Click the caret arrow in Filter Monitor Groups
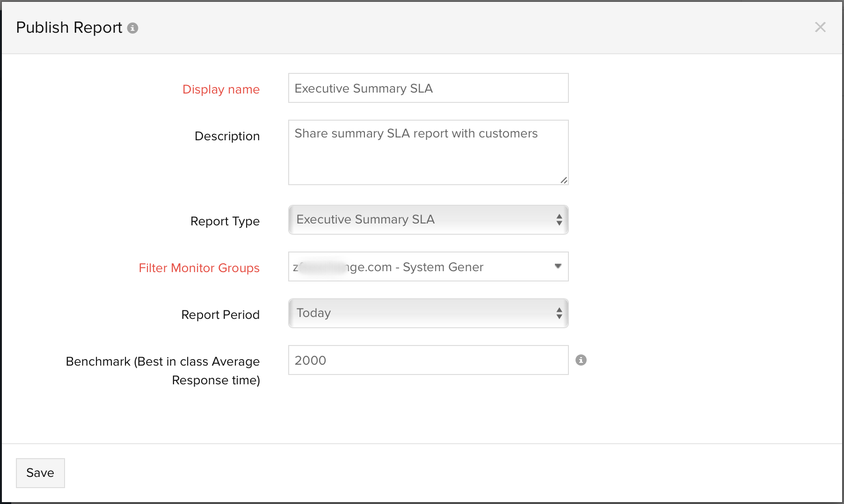Screen dimensions: 844x504 coord(558,266)
